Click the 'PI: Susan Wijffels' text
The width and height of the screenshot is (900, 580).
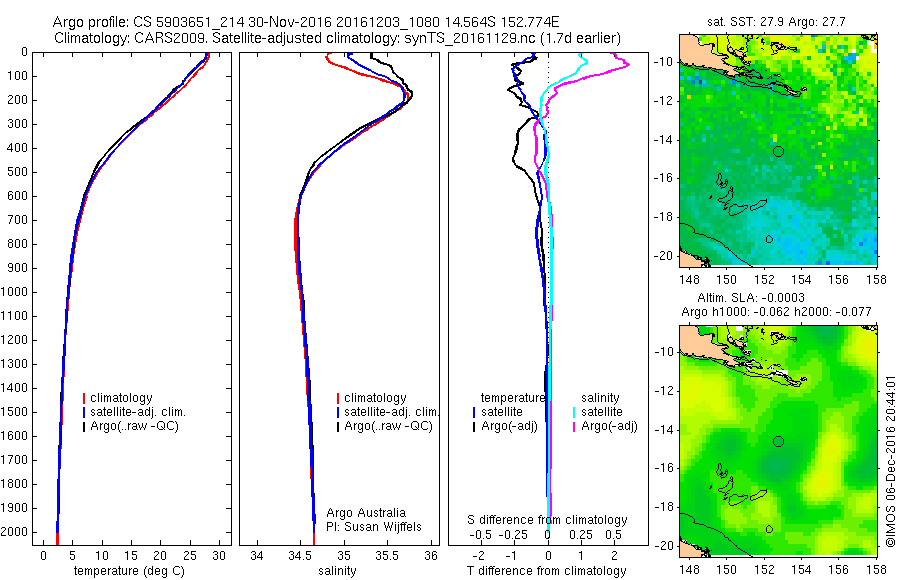point(374,527)
